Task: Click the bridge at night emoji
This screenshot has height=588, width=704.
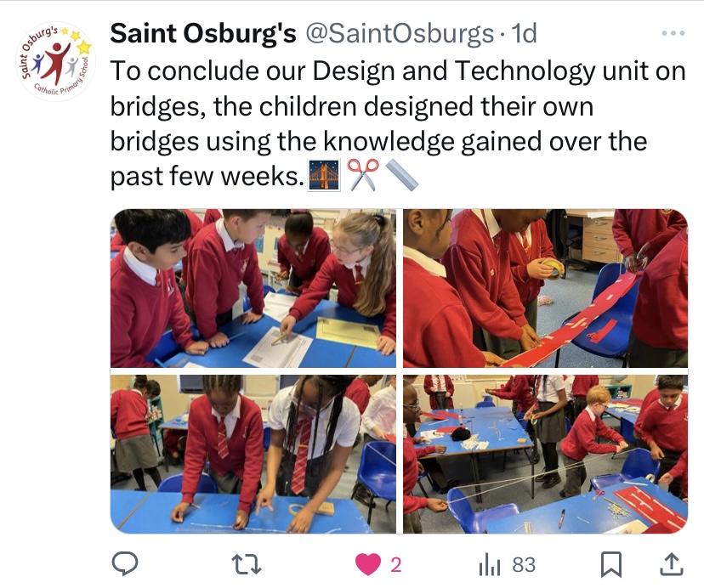Action: click(x=324, y=176)
